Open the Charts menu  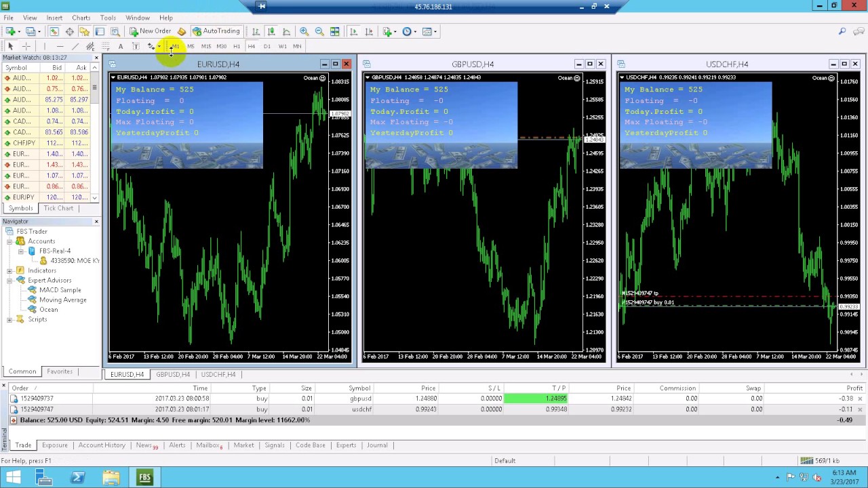coord(81,18)
